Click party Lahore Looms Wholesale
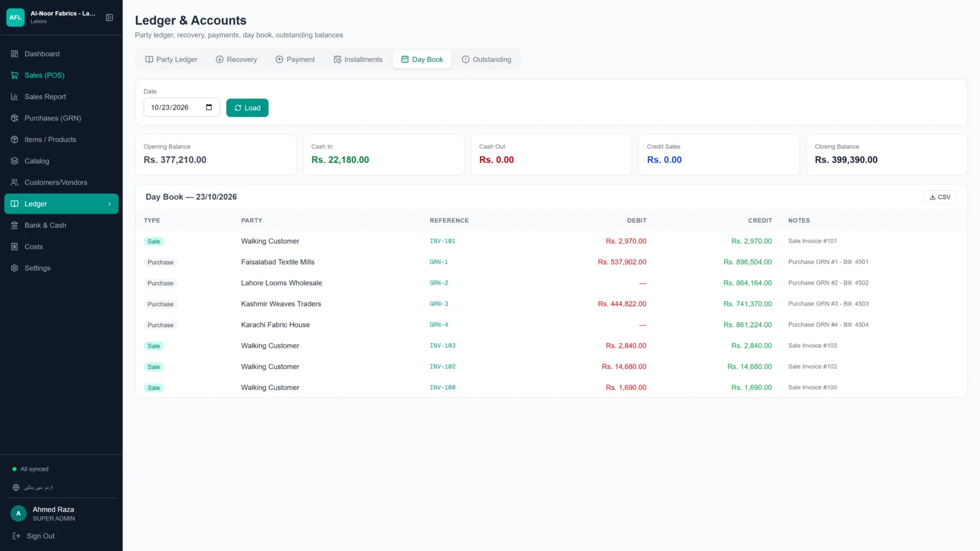 [282, 283]
